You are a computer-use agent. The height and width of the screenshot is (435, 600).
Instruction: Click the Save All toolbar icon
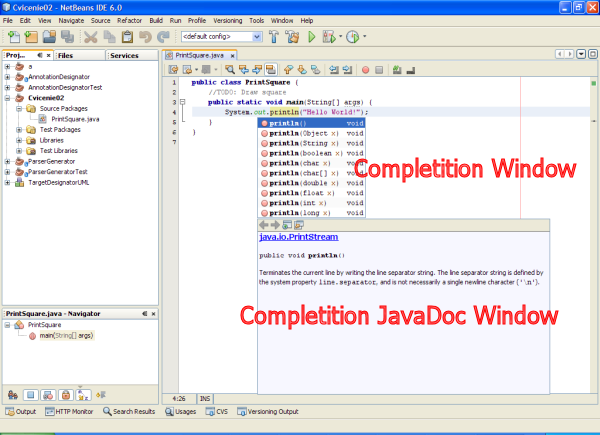[x=67, y=37]
